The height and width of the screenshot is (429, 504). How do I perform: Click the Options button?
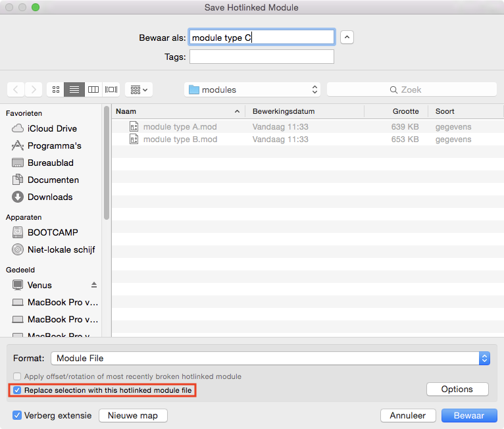457,389
